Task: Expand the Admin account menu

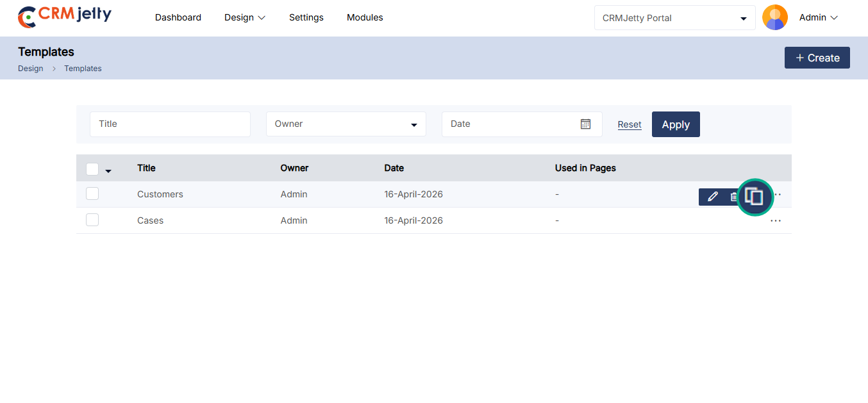Action: (x=818, y=18)
